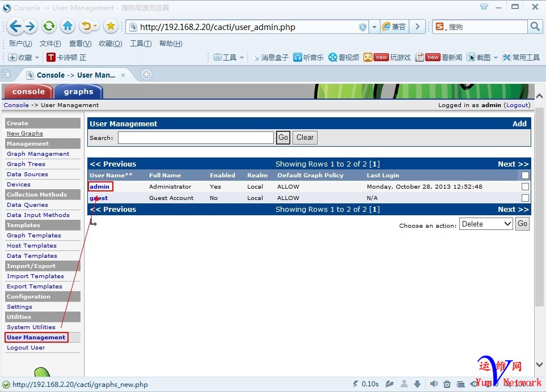Open the 工具(T) menu
The width and height of the screenshot is (546, 392).
[x=141, y=44]
